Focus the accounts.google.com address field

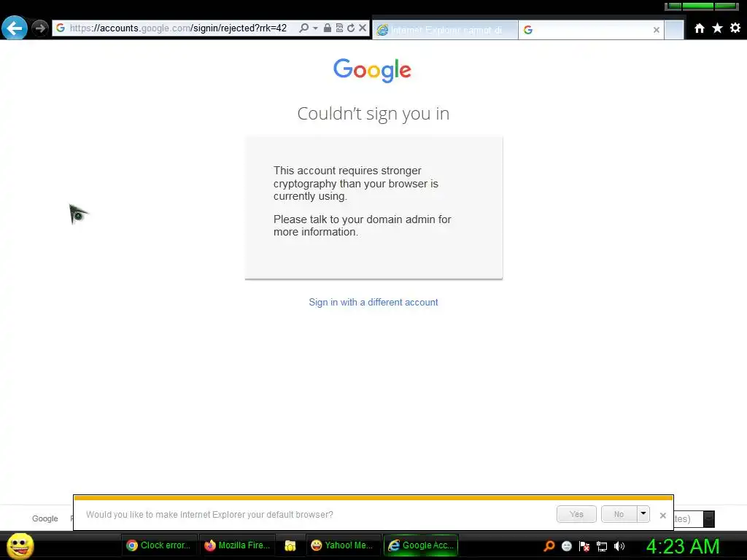(178, 28)
